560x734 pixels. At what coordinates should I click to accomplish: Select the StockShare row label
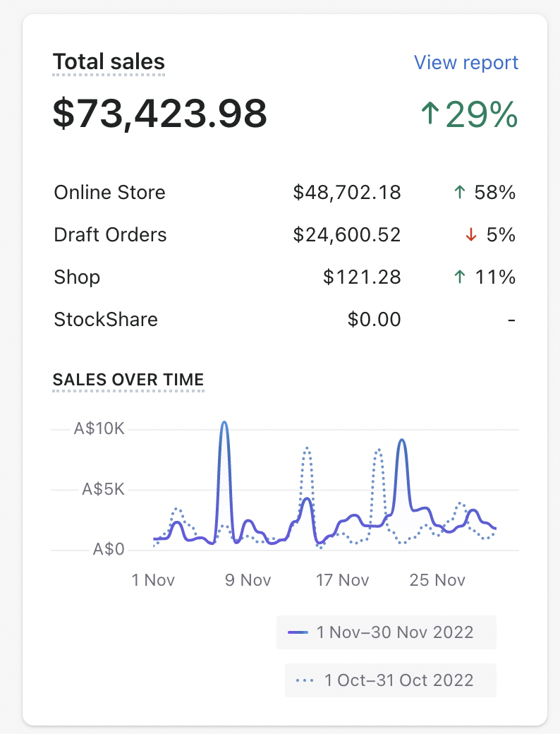tap(106, 320)
